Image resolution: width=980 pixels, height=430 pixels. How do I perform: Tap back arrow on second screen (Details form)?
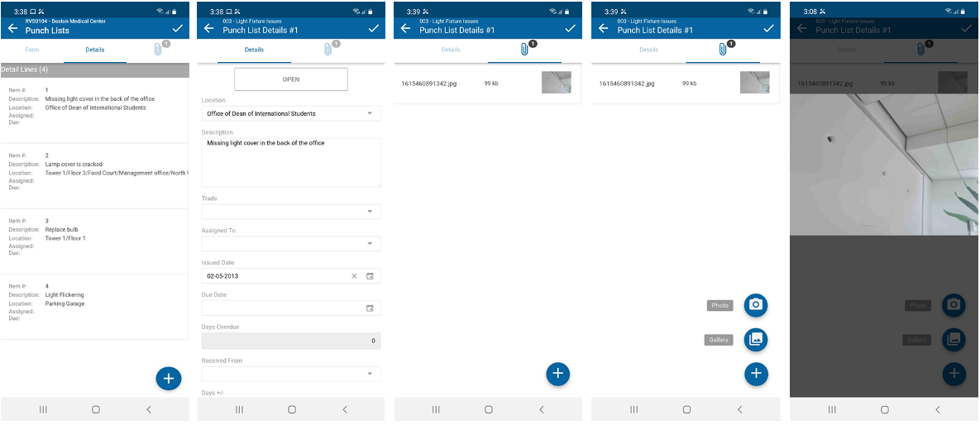point(209,28)
